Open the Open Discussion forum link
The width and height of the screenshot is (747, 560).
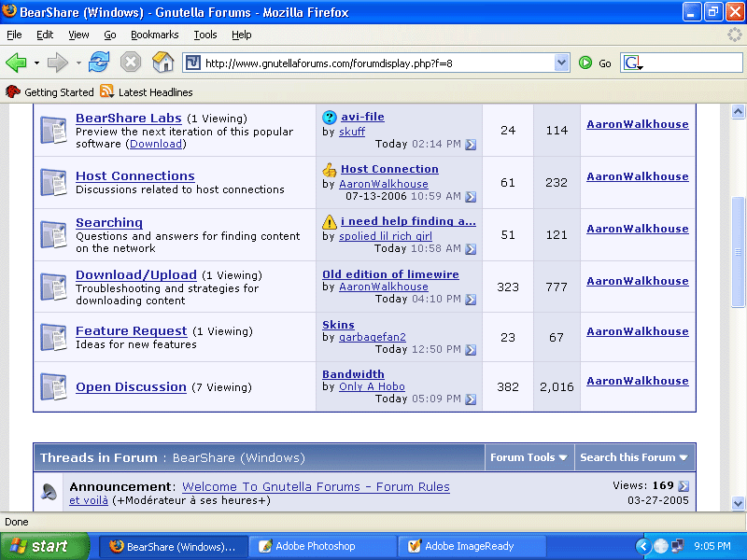point(131,386)
